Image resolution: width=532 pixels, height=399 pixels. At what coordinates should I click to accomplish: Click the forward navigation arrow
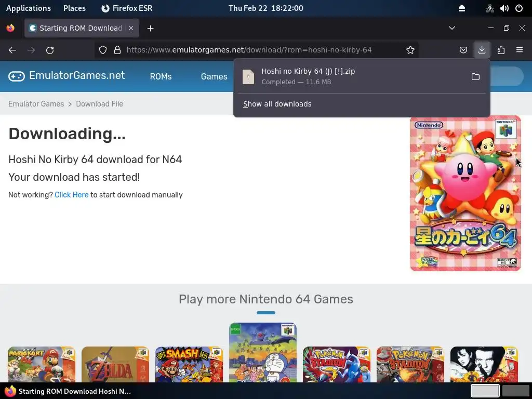31,50
